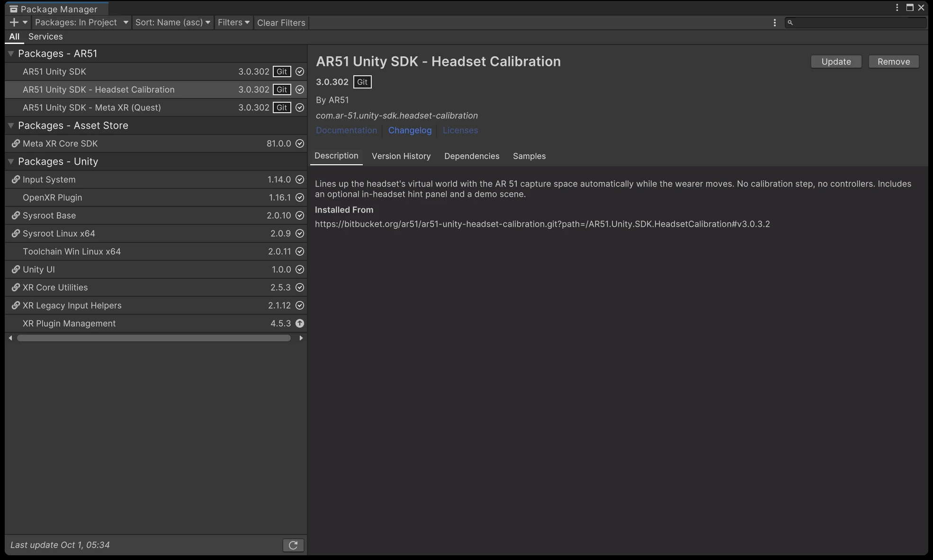This screenshot has width=933, height=560.
Task: Open the Dependencies tab
Action: pos(472,156)
